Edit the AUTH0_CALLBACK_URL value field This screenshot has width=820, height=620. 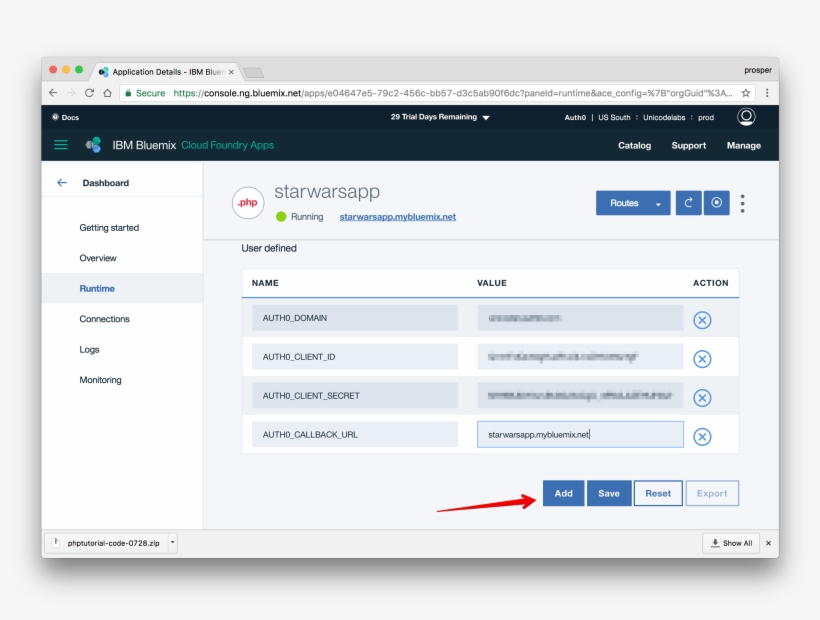tap(580, 434)
